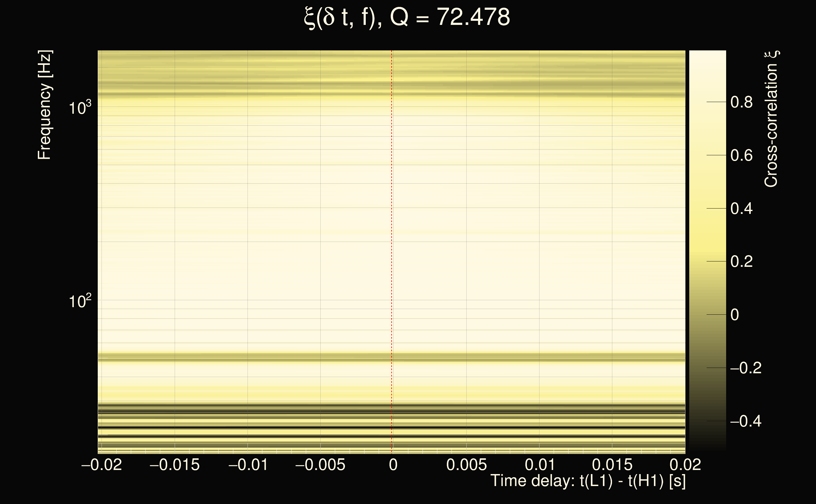This screenshot has width=816, height=504.
Task: Click the 0.4 colorbar tick label
Action: (741, 209)
